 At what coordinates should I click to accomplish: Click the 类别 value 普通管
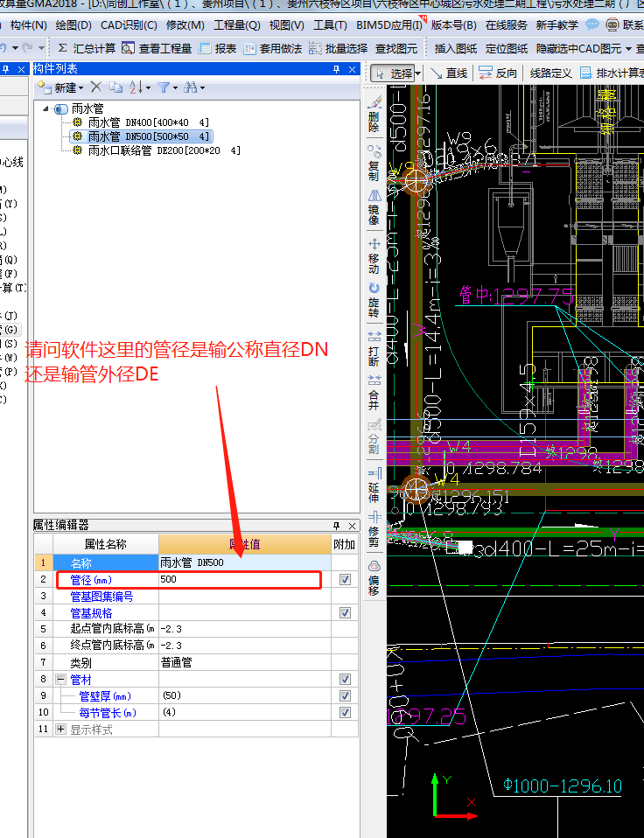245,662
